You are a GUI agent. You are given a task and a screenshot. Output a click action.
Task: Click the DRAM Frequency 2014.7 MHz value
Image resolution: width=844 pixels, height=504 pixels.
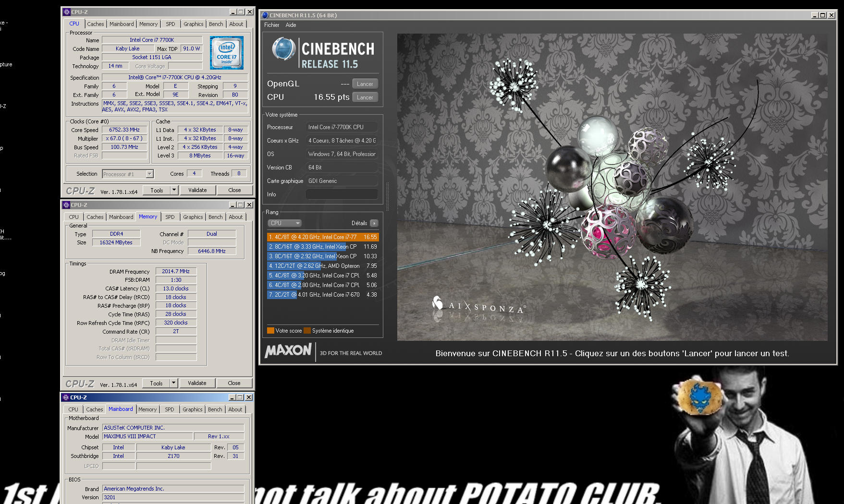(x=176, y=272)
